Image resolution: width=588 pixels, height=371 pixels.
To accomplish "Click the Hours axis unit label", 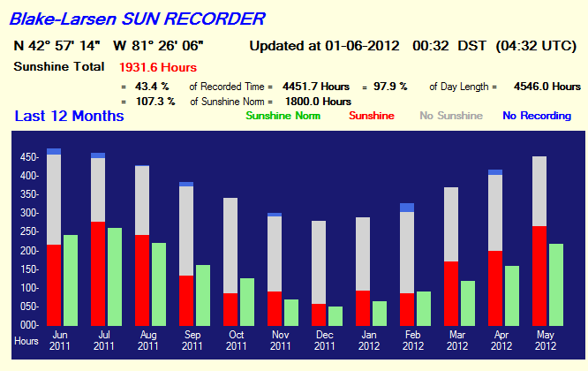I will (x=26, y=340).
